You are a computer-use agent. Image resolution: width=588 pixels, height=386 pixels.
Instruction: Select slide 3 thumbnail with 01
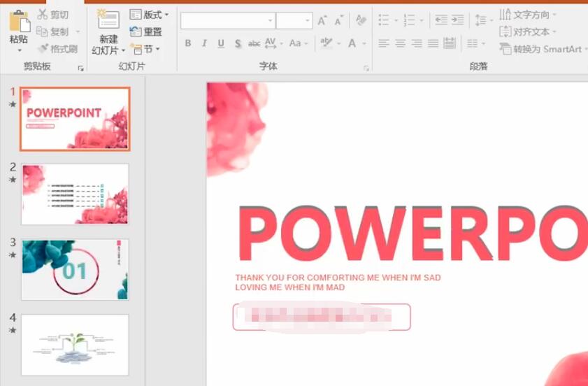(x=75, y=269)
